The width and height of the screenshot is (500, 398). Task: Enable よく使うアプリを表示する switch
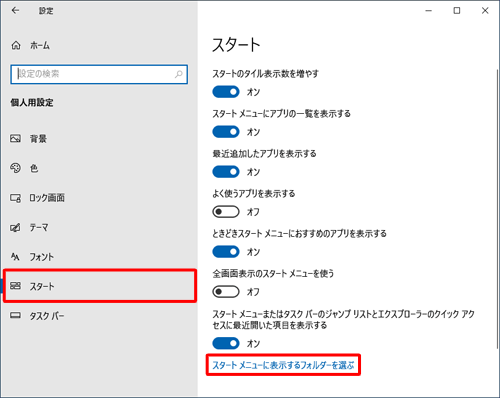[x=226, y=212]
